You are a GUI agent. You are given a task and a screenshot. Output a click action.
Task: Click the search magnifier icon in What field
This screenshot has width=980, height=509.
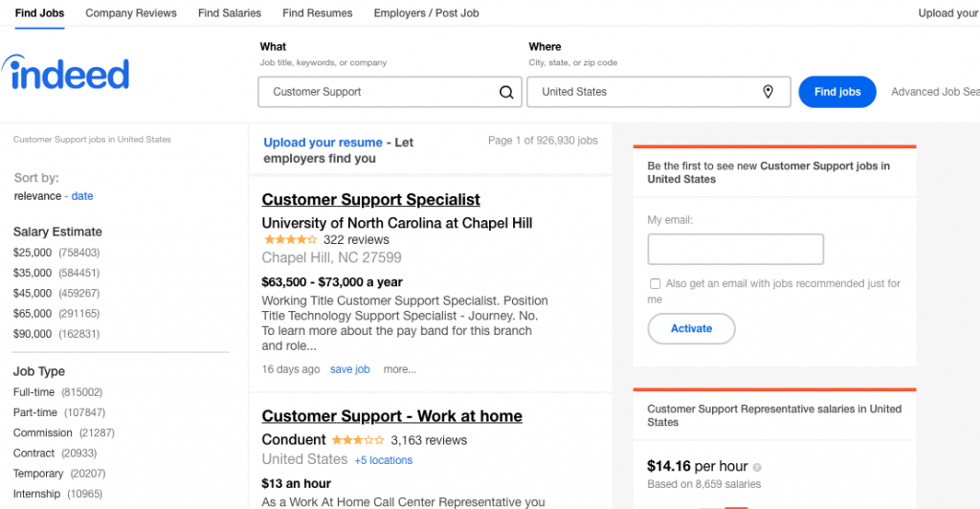506,93
